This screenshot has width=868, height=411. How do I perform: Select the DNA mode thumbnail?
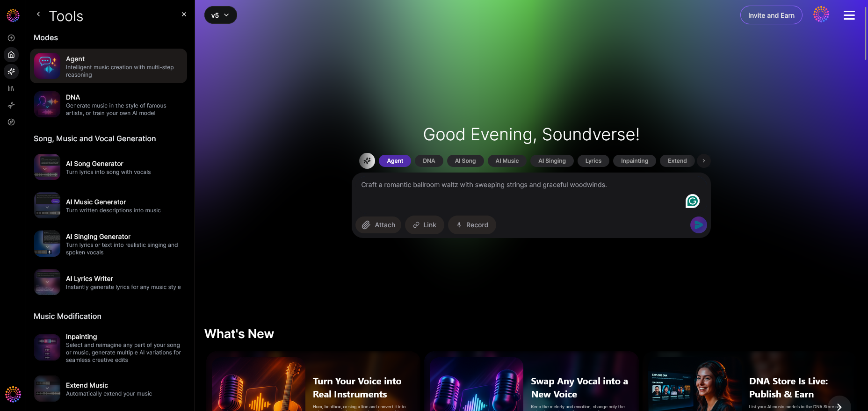47,104
